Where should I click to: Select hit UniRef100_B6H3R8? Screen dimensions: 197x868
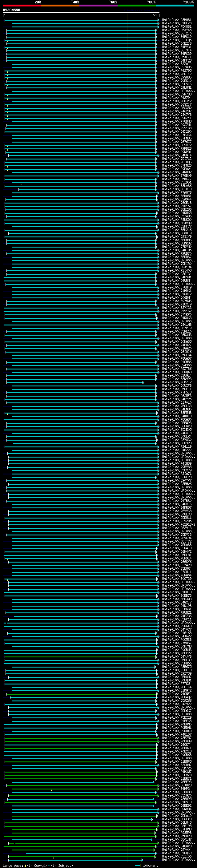[x=177, y=443]
